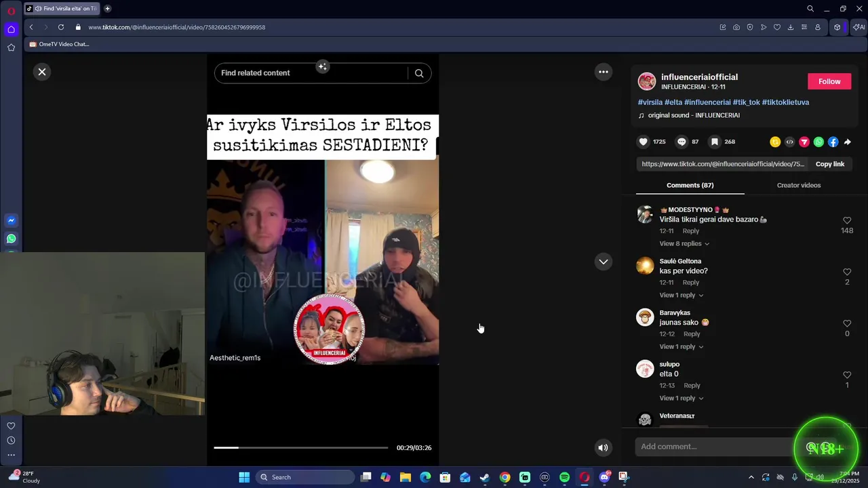The image size is (868, 488).
Task: Open Opera Easy Setup sliders
Action: (x=804, y=27)
